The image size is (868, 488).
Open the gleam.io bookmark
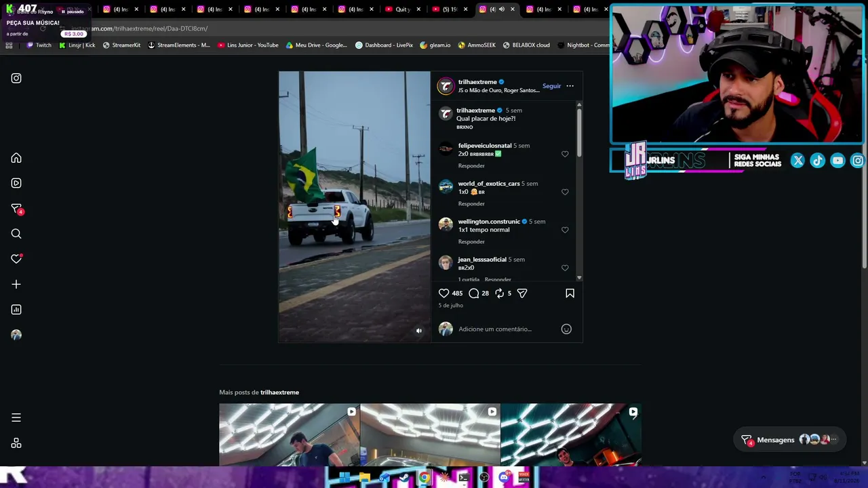[435, 45]
